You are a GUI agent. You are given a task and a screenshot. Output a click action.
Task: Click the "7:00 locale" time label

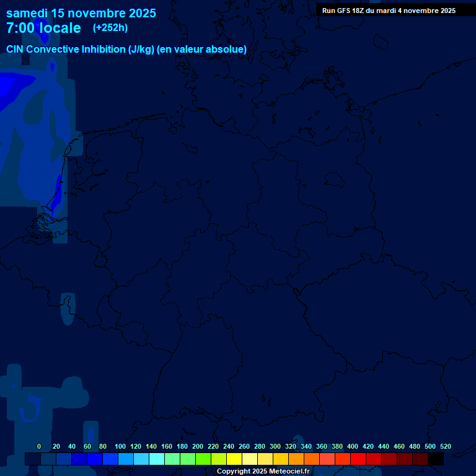[x=44, y=29]
